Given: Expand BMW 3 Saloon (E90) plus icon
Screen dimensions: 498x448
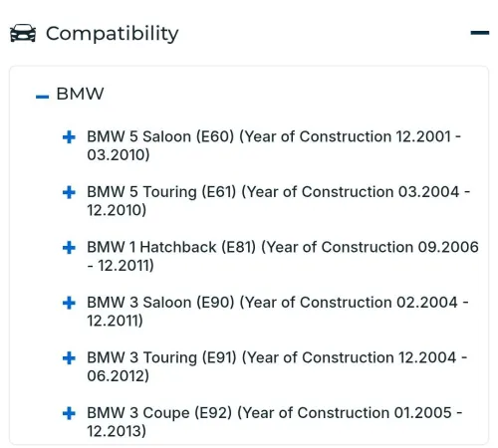Looking at the screenshot, I should (x=69, y=303).
